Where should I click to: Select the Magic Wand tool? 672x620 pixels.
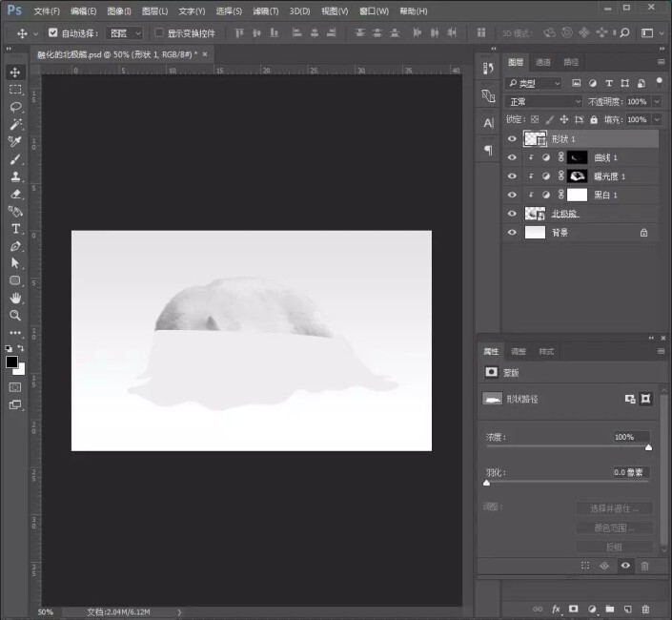tap(15, 124)
